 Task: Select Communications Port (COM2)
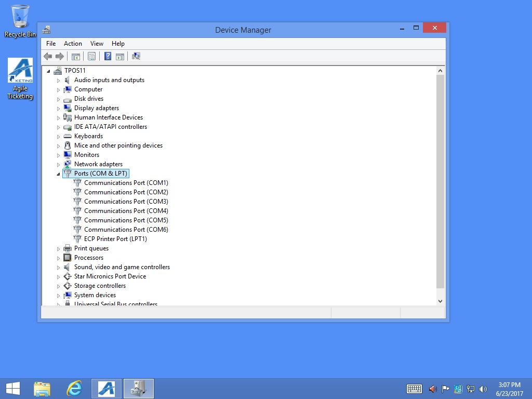(126, 192)
